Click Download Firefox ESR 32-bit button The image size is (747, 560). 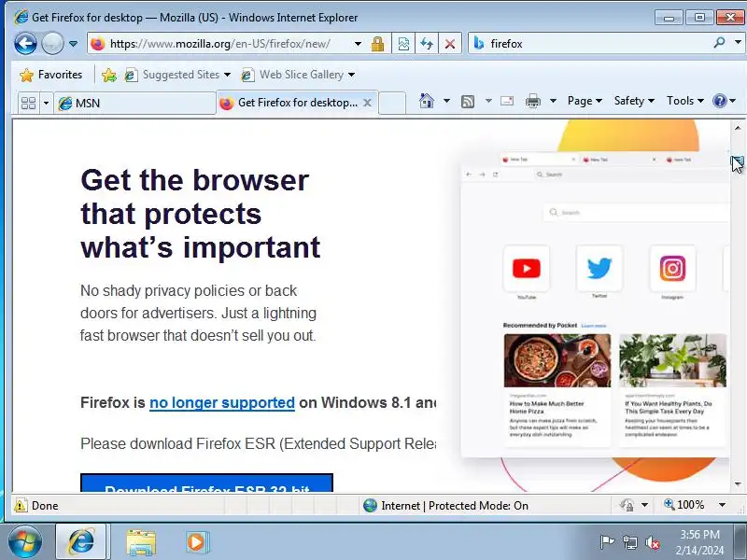[x=206, y=483]
